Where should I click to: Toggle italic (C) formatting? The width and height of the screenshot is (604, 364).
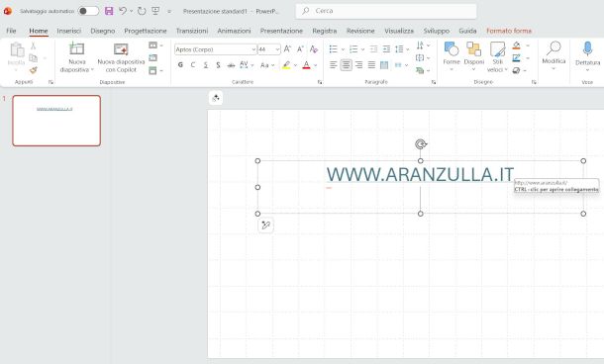[193, 65]
